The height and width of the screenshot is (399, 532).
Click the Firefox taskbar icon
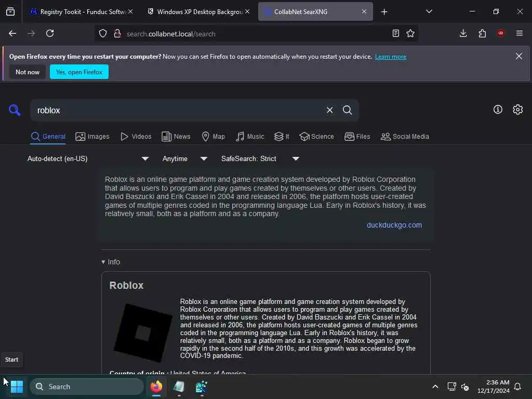pyautogui.click(x=156, y=387)
